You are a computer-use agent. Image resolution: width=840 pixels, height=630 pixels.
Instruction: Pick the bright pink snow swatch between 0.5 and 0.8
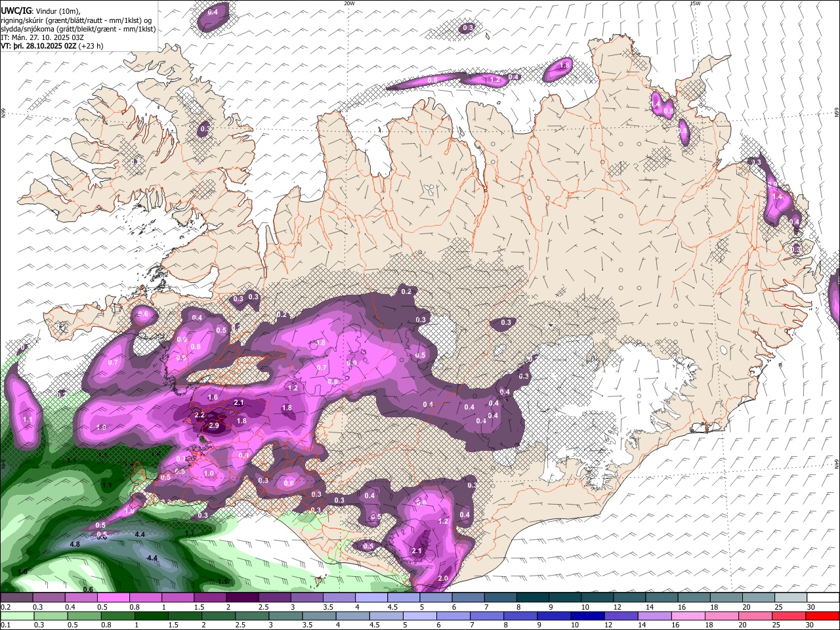[x=114, y=597]
